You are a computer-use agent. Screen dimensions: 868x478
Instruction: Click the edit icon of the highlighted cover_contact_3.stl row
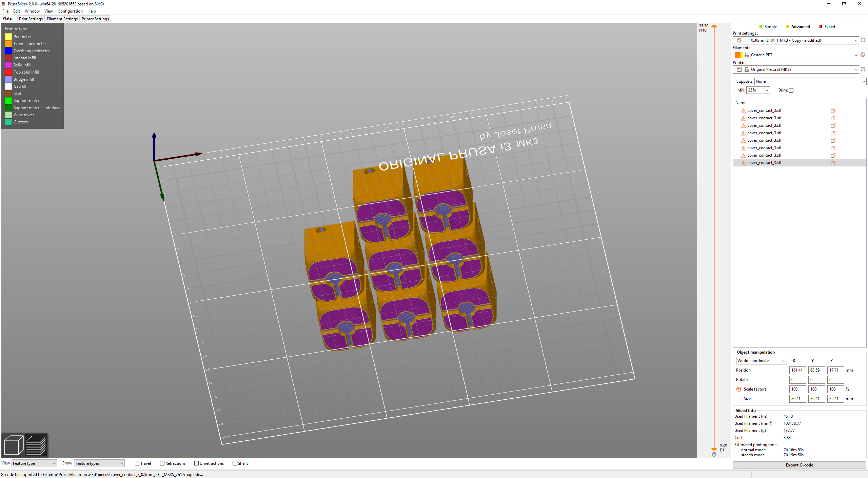pyautogui.click(x=833, y=163)
